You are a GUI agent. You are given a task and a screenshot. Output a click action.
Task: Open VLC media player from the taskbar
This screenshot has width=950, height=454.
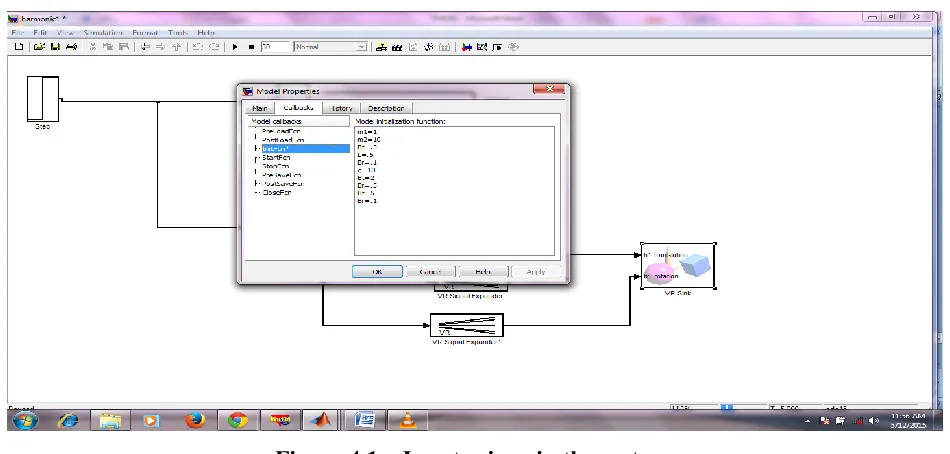pos(408,420)
